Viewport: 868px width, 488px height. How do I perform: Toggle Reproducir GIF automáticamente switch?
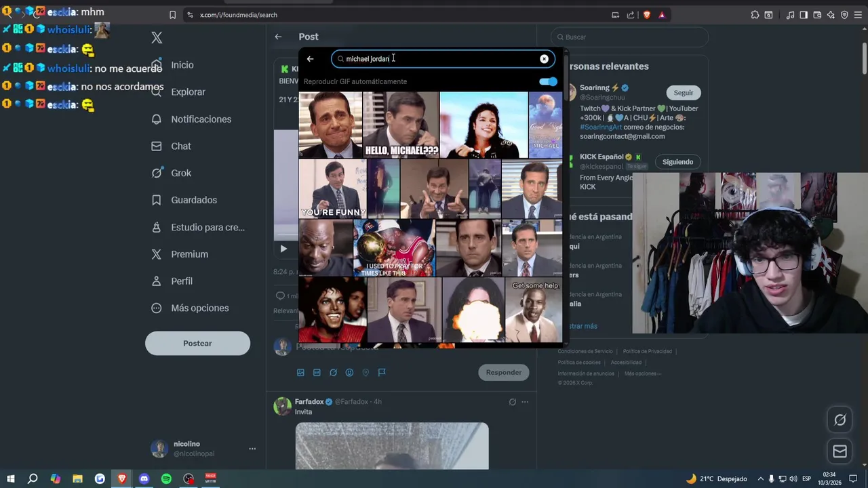tap(548, 81)
